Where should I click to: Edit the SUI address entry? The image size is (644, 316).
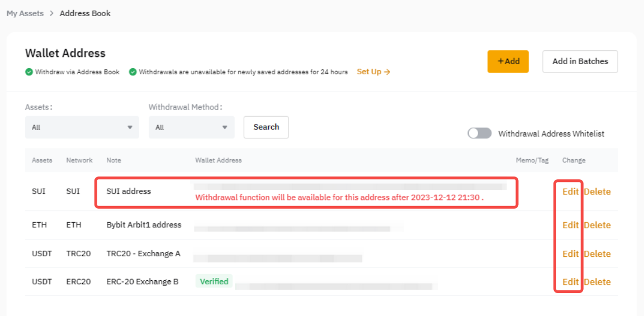pos(570,191)
